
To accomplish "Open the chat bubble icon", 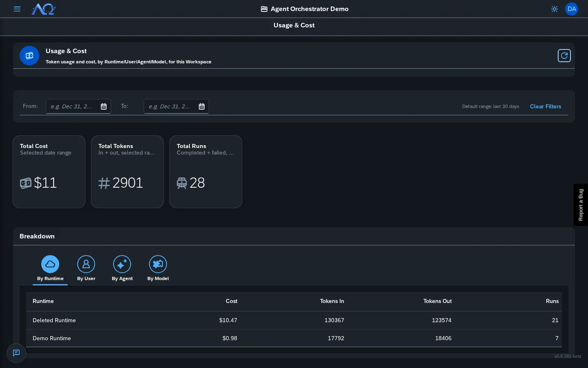I will click(x=16, y=353).
